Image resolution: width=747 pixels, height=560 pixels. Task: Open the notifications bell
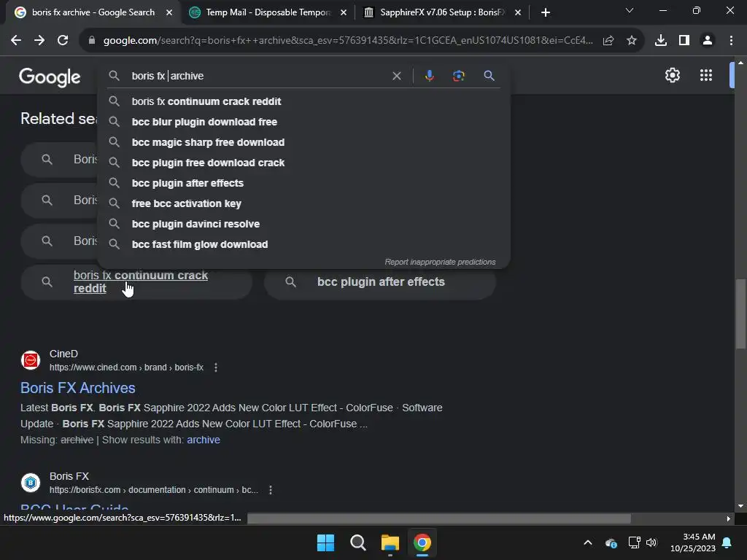click(x=727, y=542)
